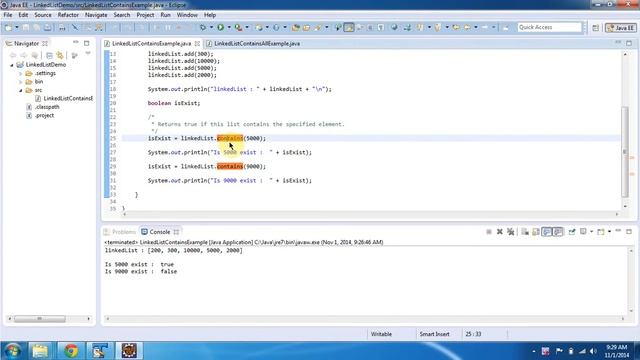Close the LinkedListContainsExample.java tab
This screenshot has width=640, height=360.
(x=198, y=43)
